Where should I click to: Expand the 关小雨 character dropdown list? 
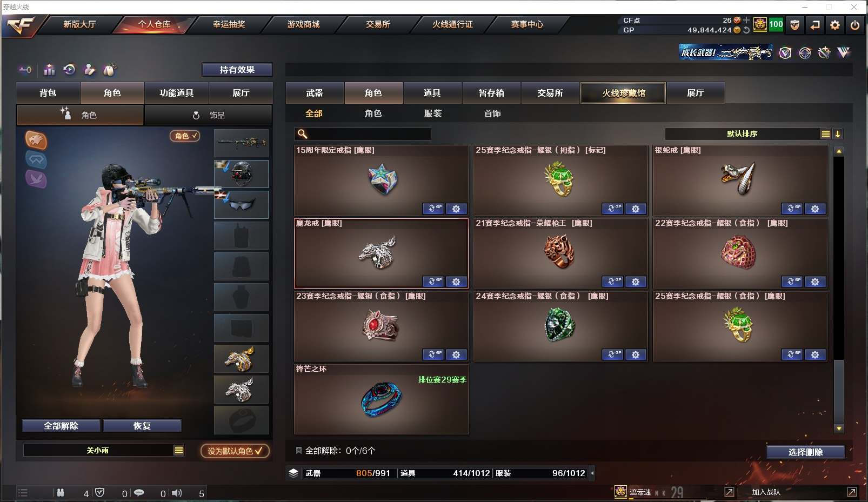point(179,450)
